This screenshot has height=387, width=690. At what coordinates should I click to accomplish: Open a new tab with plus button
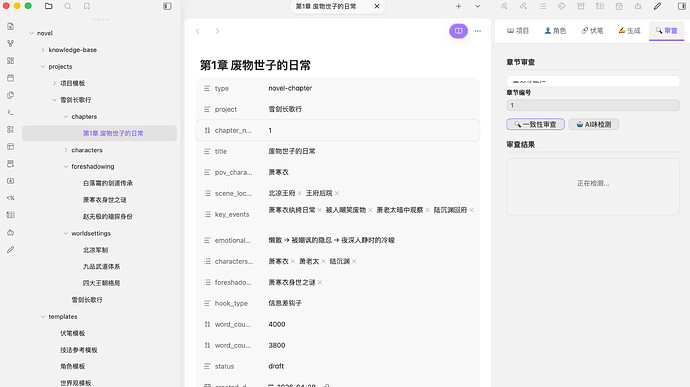click(x=459, y=6)
